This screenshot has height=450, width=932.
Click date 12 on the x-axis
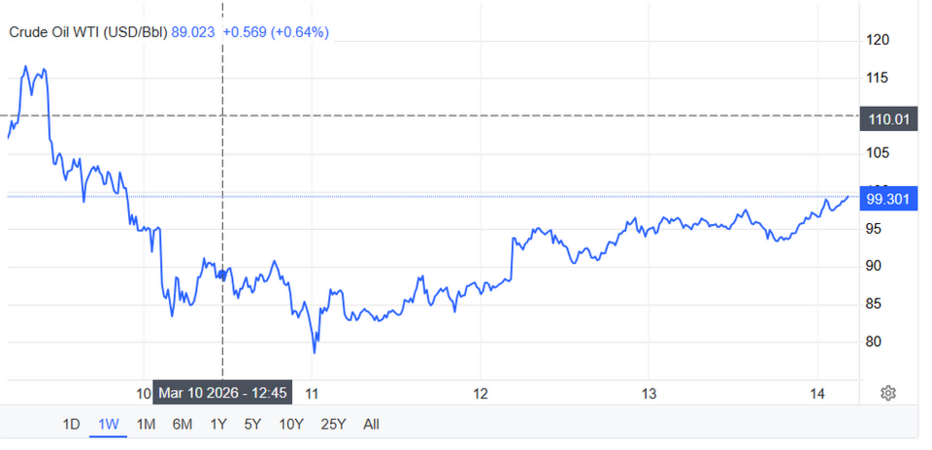(479, 393)
